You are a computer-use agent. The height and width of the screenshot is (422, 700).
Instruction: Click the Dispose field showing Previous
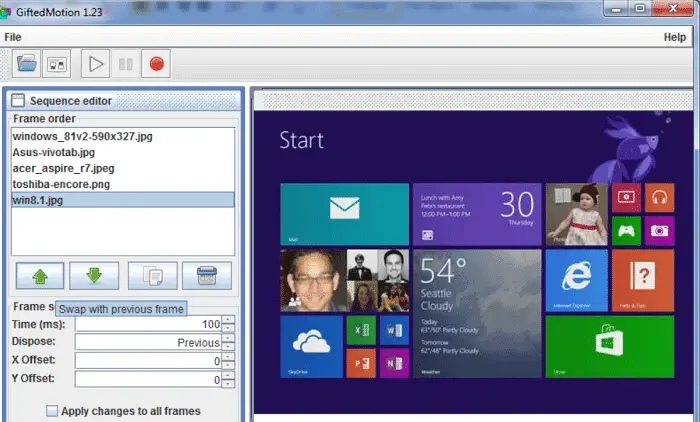148,342
